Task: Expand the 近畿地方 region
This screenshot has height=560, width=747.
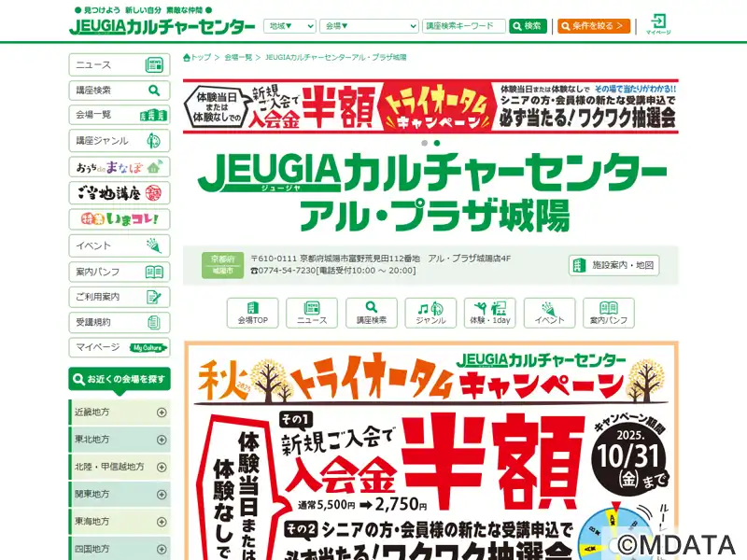Action: coord(120,412)
